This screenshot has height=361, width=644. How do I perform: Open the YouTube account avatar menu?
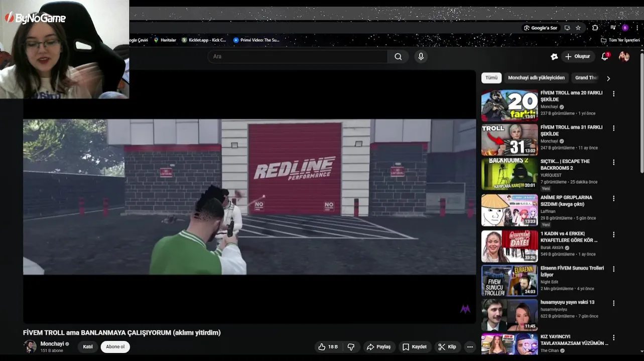pyautogui.click(x=624, y=57)
